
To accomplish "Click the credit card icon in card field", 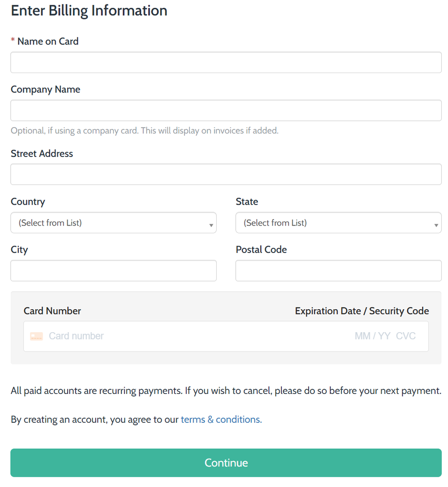I will [x=36, y=336].
